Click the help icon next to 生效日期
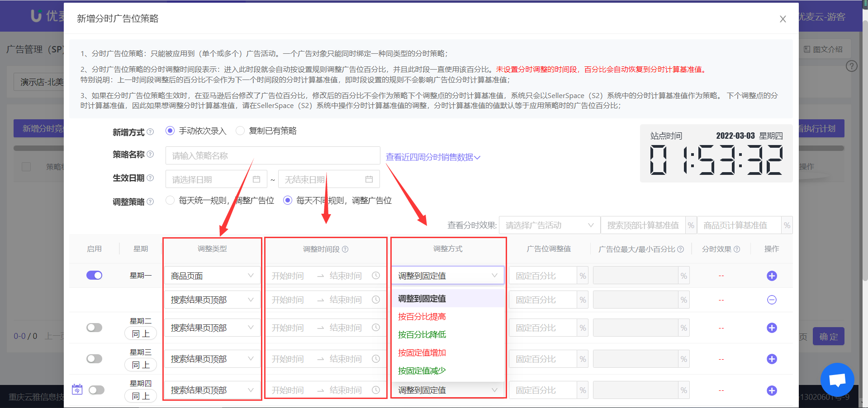 point(150,178)
